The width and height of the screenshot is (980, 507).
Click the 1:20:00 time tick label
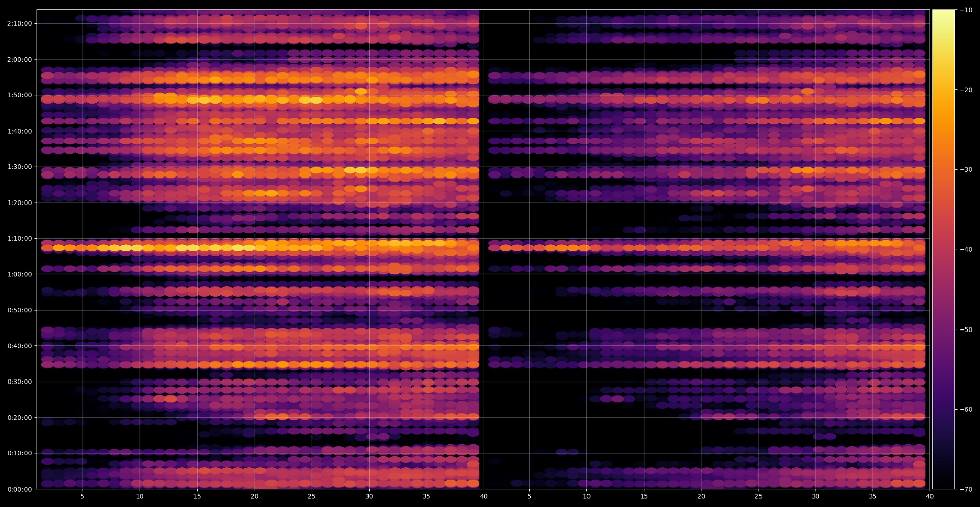[19, 202]
